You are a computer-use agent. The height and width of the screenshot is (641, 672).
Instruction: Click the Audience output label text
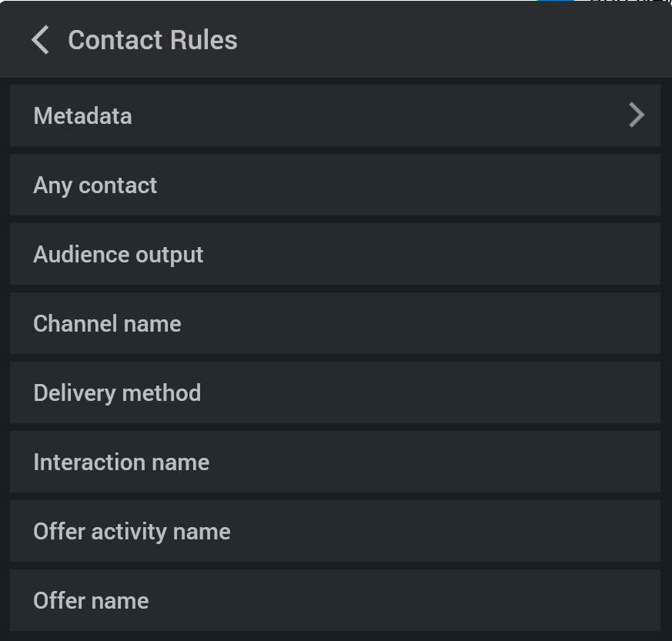(x=118, y=255)
